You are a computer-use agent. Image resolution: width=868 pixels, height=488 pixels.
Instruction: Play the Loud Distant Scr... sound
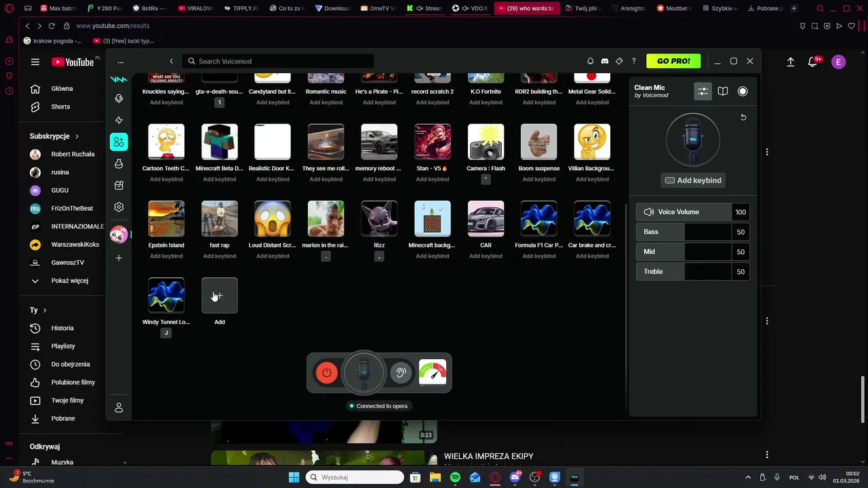tap(273, 218)
